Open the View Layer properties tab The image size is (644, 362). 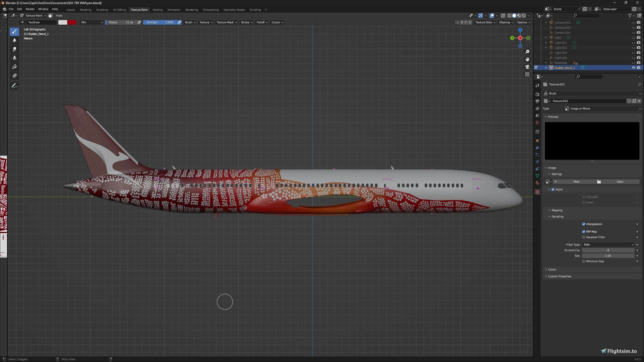[537, 108]
